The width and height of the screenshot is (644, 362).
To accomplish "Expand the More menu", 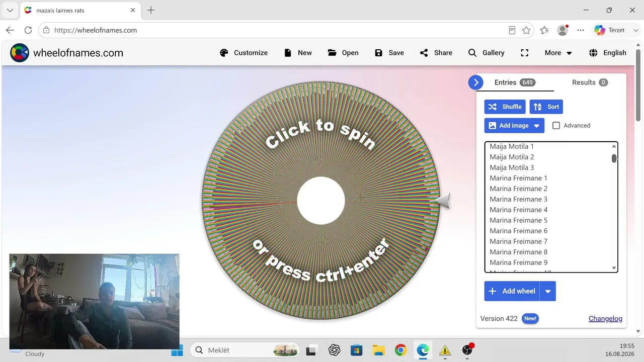I will pos(558,53).
